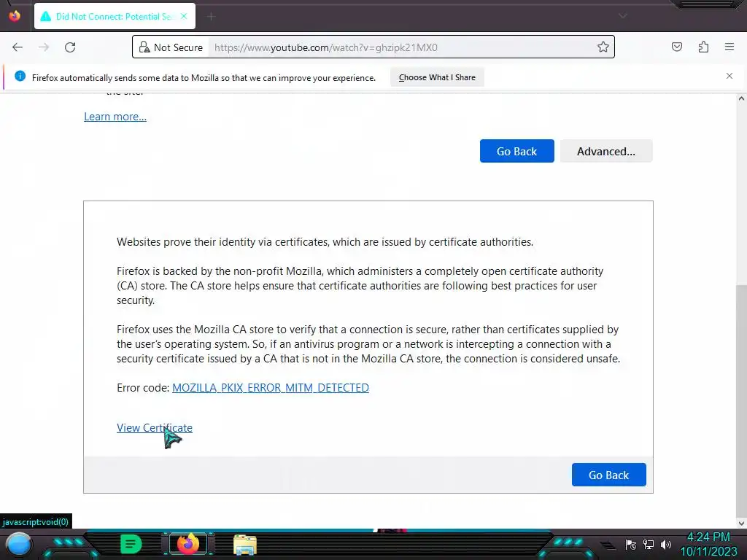Open the Firefox hamburger application menu
Viewport: 747px width, 560px height.
729,47
